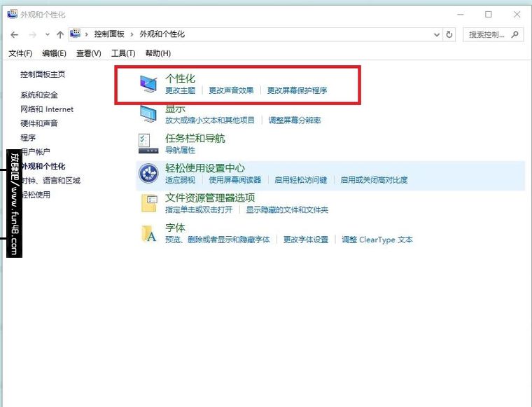The height and width of the screenshot is (407, 532).
Task: Click the window title bar icon
Action: [12, 14]
